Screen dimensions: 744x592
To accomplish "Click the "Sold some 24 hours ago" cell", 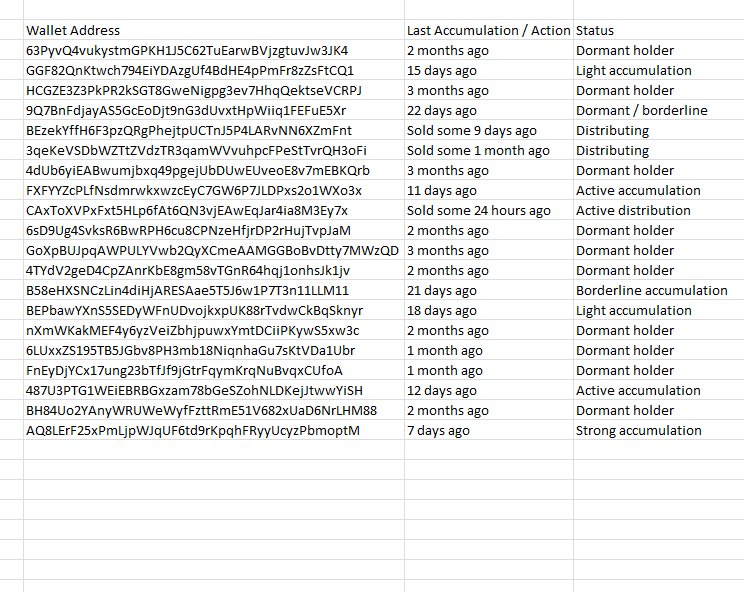I will click(479, 211).
